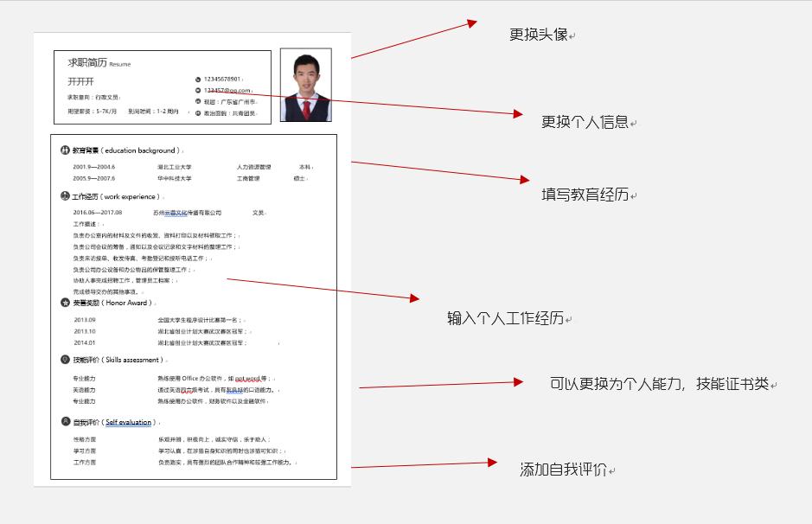The image size is (812, 524).
Task: Open the 133457@qq.com email link
Action: 229,88
